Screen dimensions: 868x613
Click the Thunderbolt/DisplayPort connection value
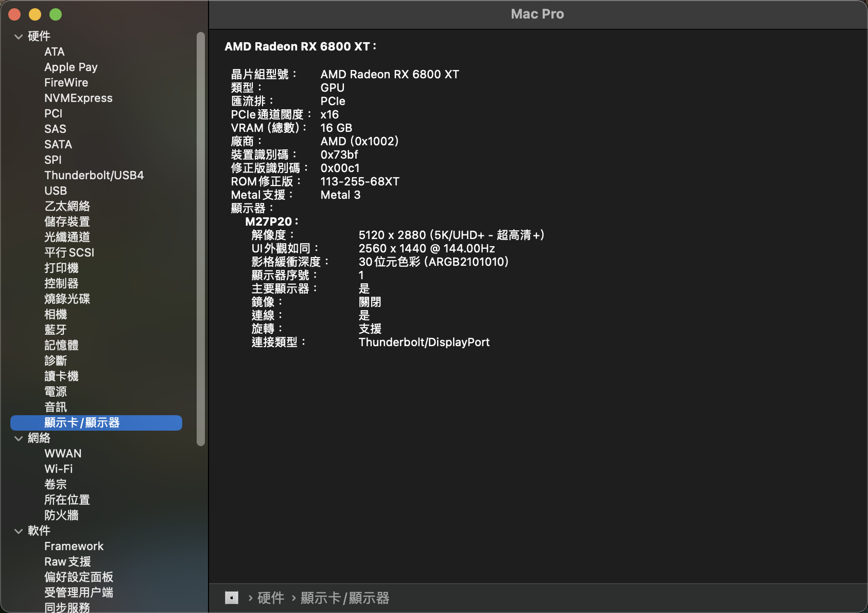pyautogui.click(x=424, y=343)
